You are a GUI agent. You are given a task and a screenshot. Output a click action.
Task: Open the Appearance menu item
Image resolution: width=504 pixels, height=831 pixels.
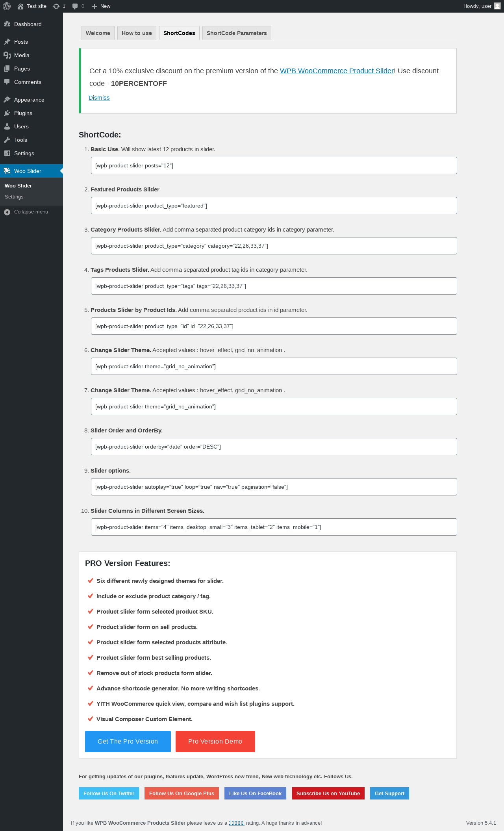(x=31, y=100)
